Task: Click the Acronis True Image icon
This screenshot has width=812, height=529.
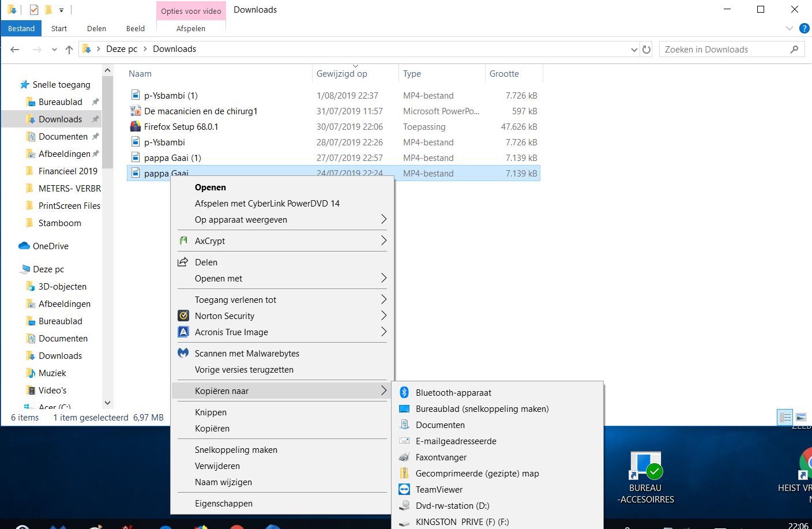Action: tap(183, 332)
